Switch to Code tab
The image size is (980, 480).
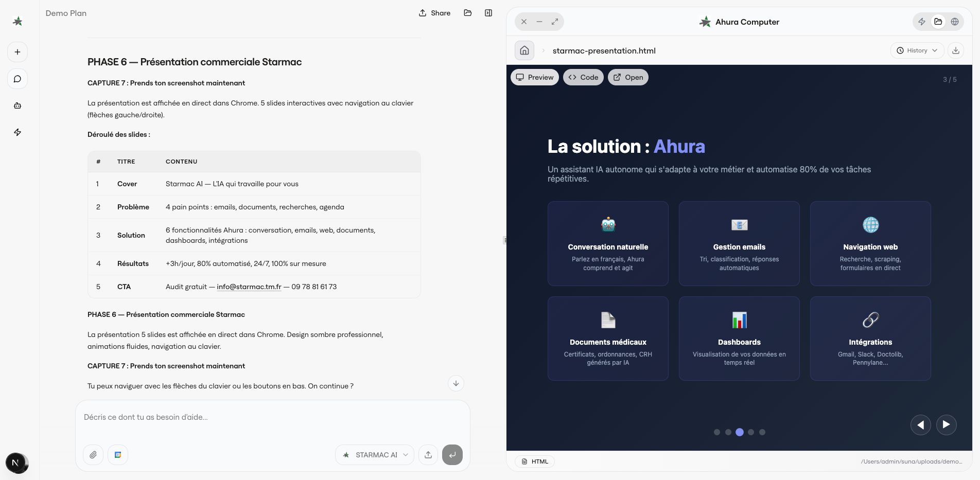583,77
